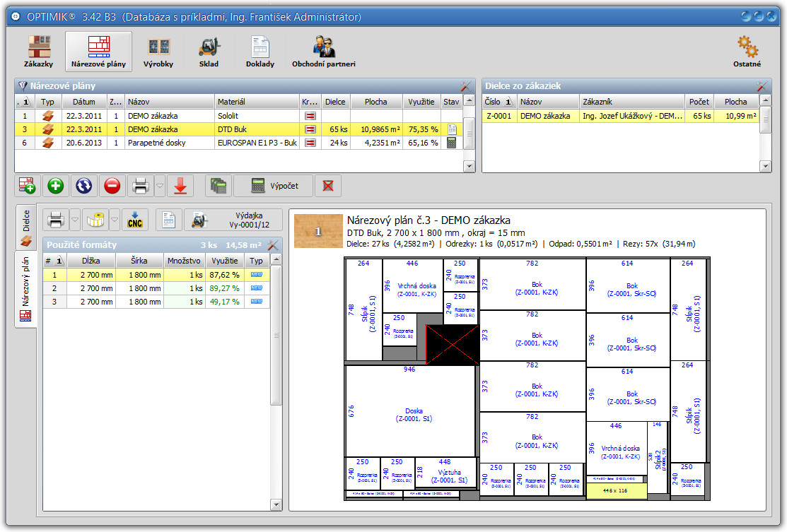Click the new cutting plan wizard icon

27,186
